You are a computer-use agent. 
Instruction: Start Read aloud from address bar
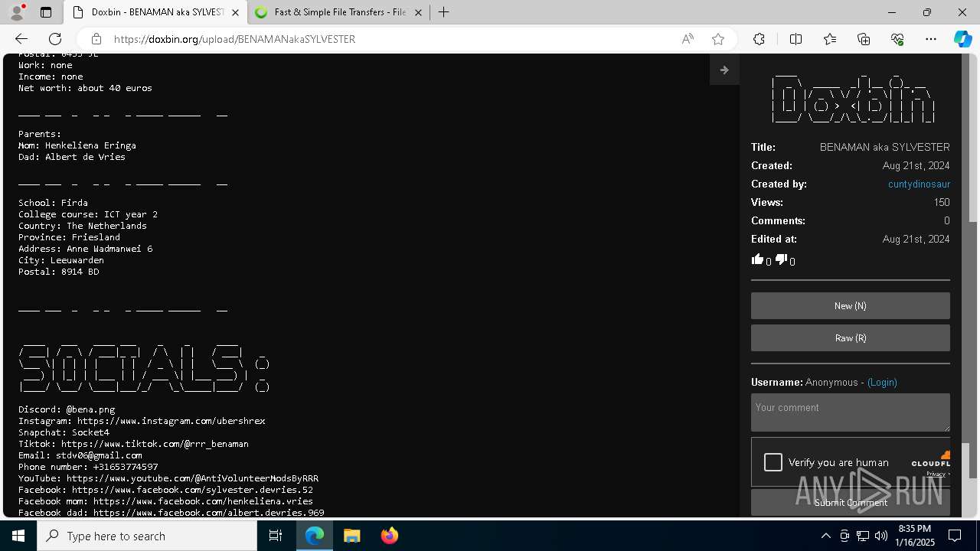[x=688, y=39]
